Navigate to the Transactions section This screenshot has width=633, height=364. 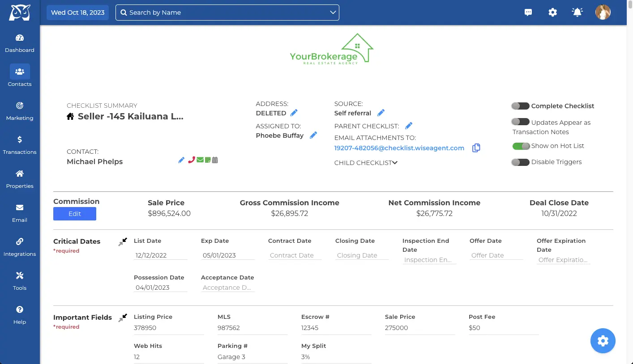20,144
